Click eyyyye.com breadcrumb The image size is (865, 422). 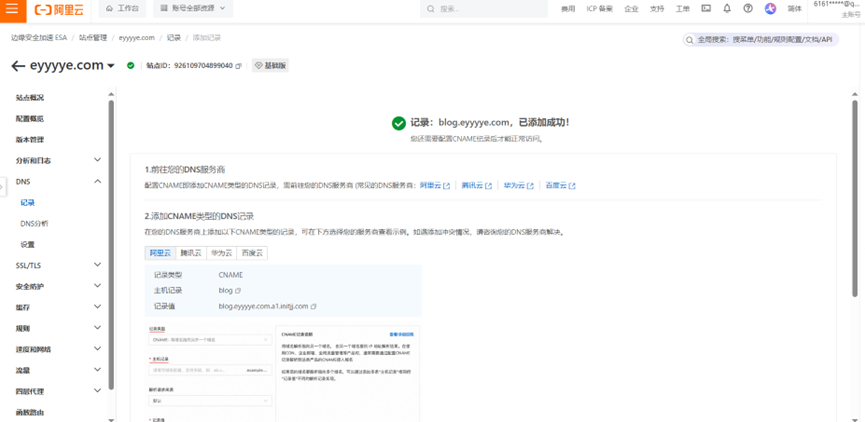coord(137,38)
